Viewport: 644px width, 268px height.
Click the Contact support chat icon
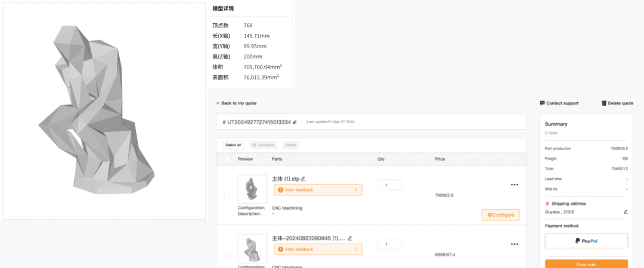click(542, 103)
